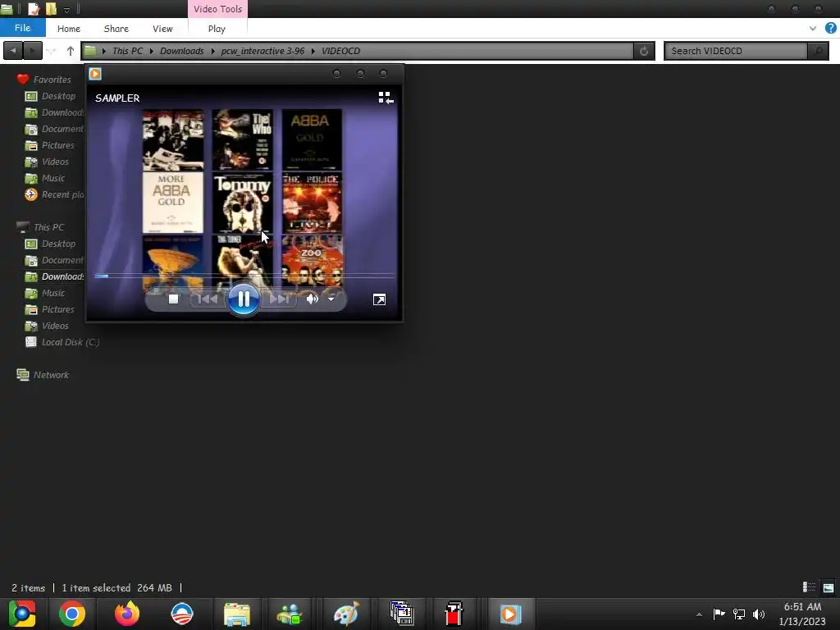Go forward in Explorer navigation
The image size is (840, 630).
tap(33, 51)
